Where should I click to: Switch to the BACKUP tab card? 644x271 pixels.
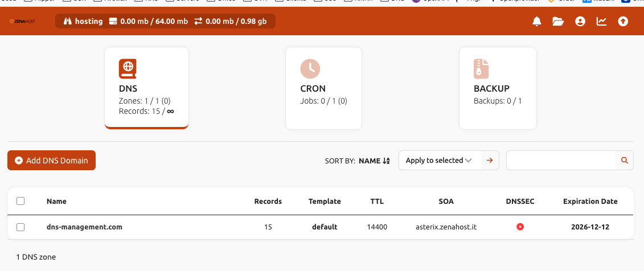[x=498, y=88]
